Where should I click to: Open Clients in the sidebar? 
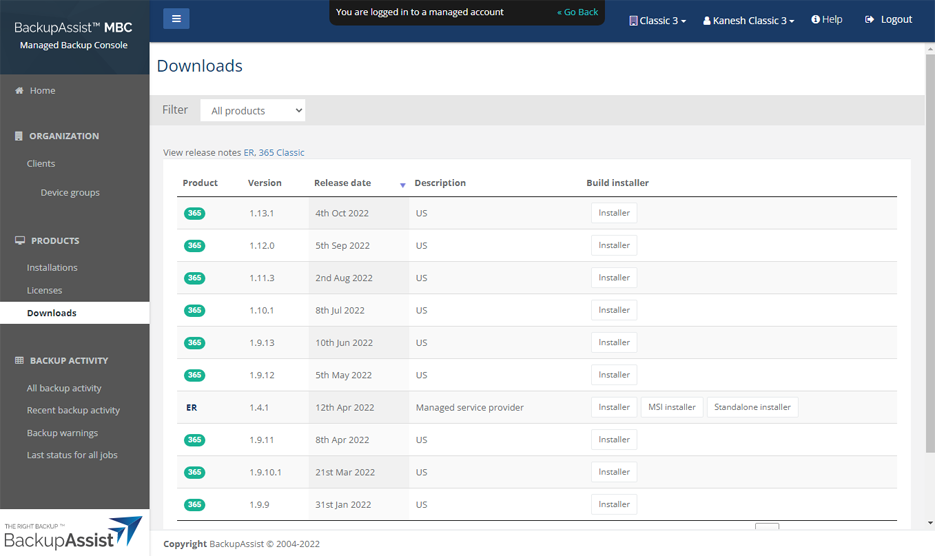41,163
